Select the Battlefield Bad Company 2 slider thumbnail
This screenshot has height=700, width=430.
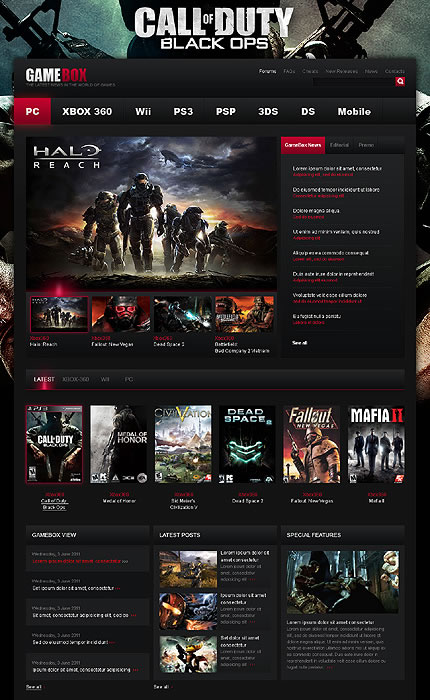pos(244,314)
